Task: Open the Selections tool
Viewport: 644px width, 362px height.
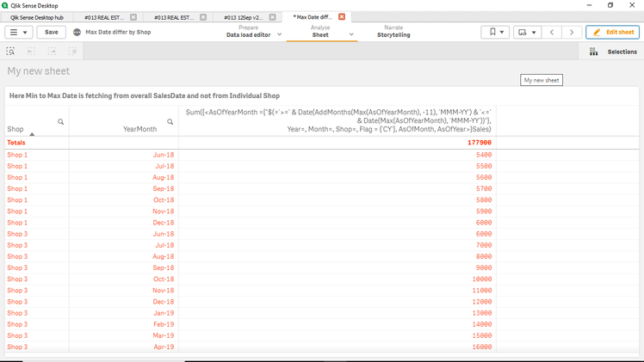Action: [x=613, y=52]
